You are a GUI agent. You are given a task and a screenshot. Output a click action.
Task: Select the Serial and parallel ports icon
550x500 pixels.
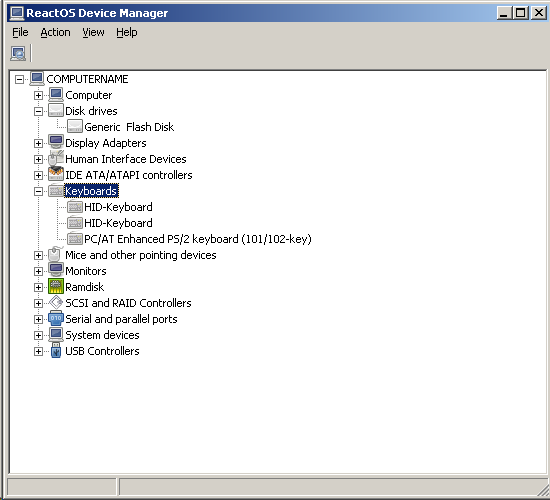[56, 318]
